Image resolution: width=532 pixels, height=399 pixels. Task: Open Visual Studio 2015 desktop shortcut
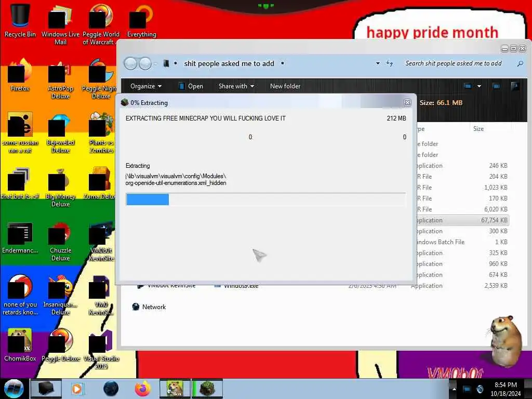click(x=100, y=350)
